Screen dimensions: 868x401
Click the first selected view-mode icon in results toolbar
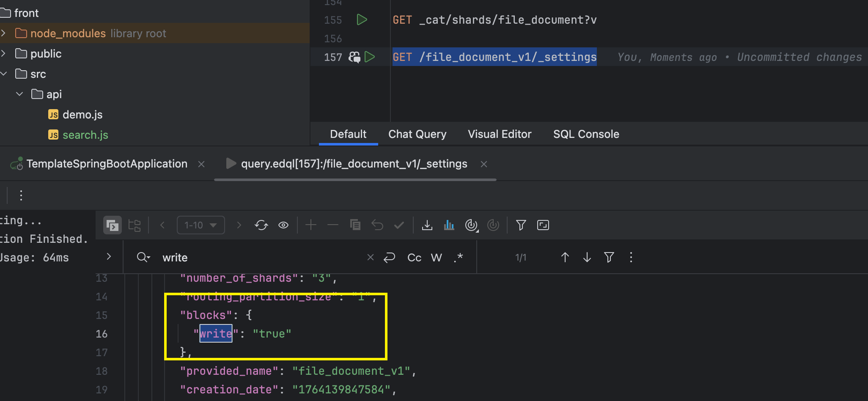pyautogui.click(x=113, y=225)
